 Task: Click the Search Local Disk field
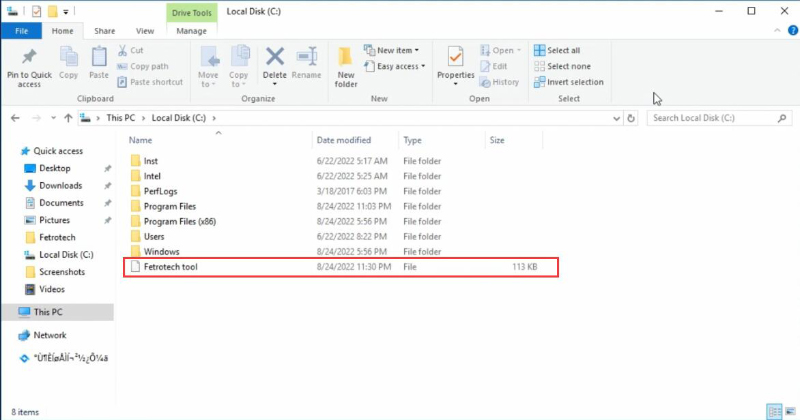tap(719, 118)
